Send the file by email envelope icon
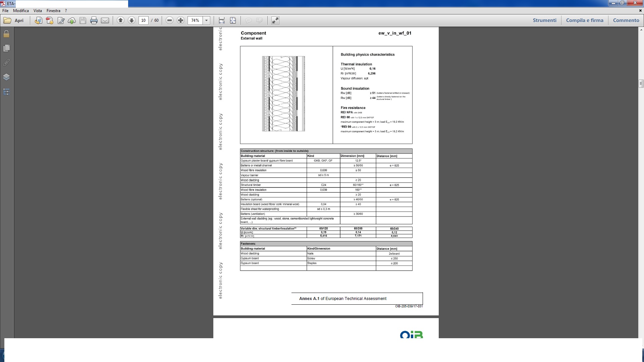The height and width of the screenshot is (362, 644). point(105,20)
